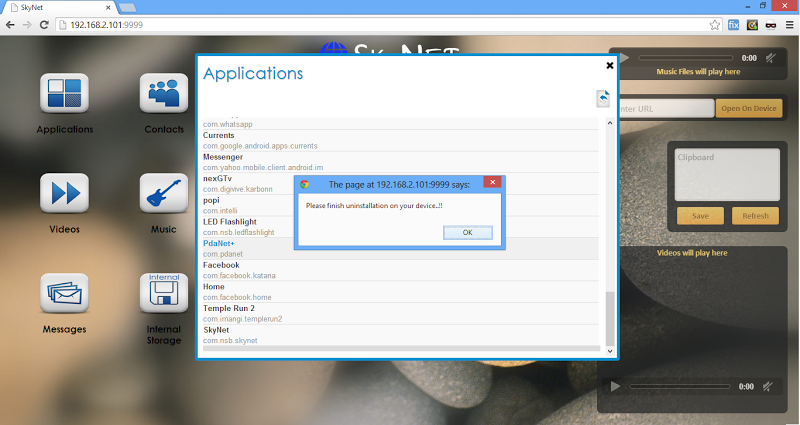This screenshot has height=425, width=800.
Task: Bookmark page with the star icon
Action: click(x=715, y=24)
